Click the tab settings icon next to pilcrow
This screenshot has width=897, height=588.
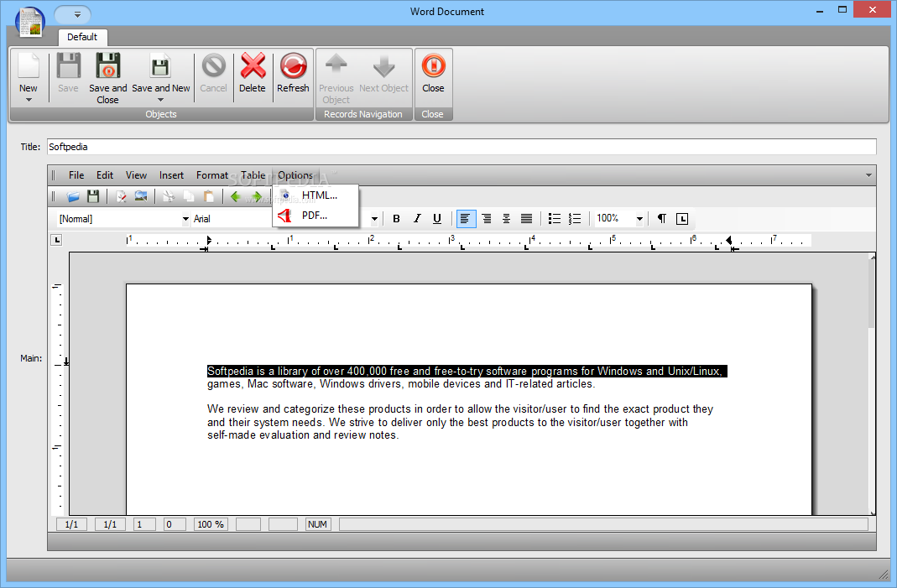tap(682, 218)
